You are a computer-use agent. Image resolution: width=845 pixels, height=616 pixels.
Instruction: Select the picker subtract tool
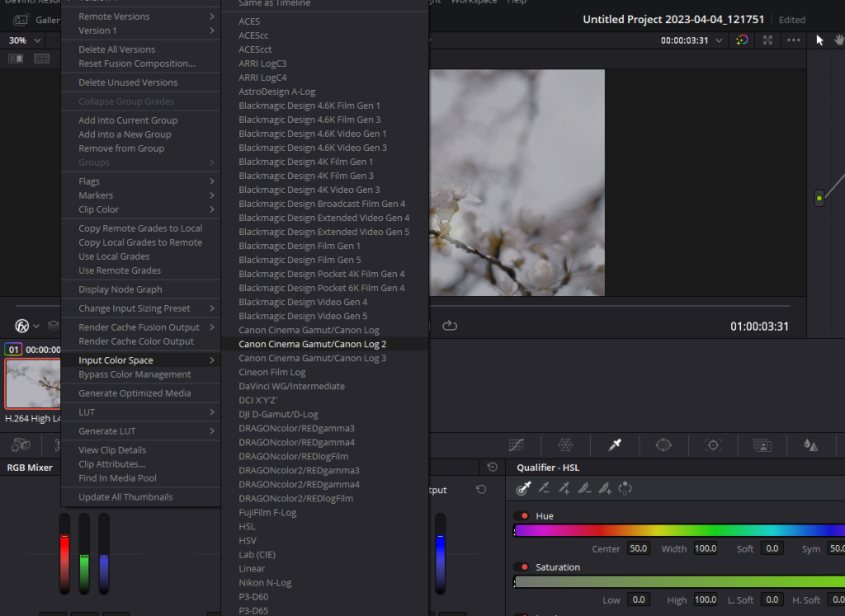(545, 488)
